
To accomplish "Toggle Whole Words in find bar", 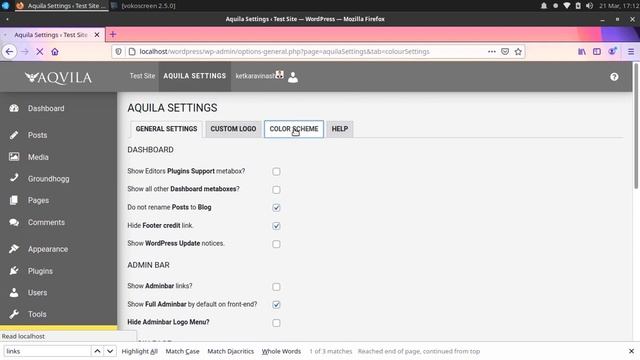I will 281,351.
